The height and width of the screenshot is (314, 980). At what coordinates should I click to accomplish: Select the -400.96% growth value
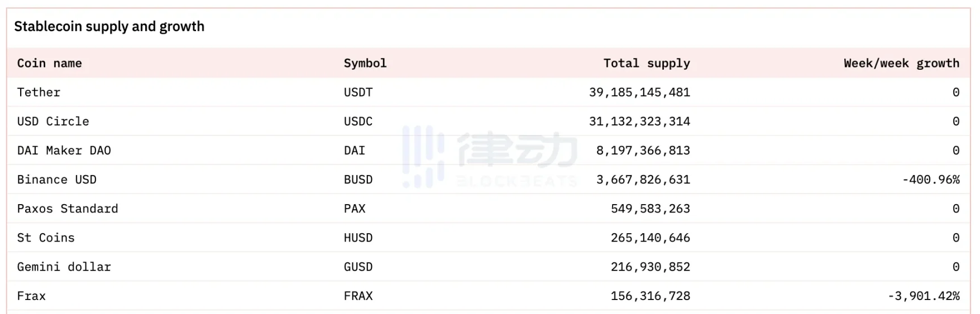pos(930,180)
